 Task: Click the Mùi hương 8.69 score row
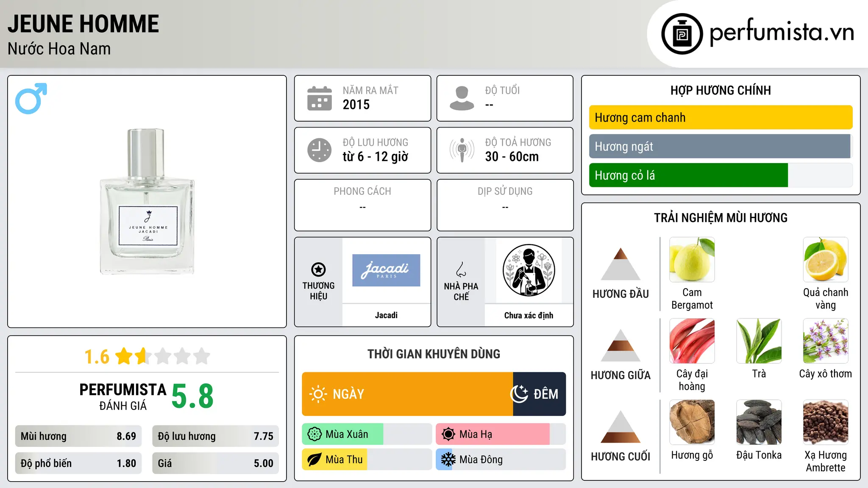pos(78,436)
